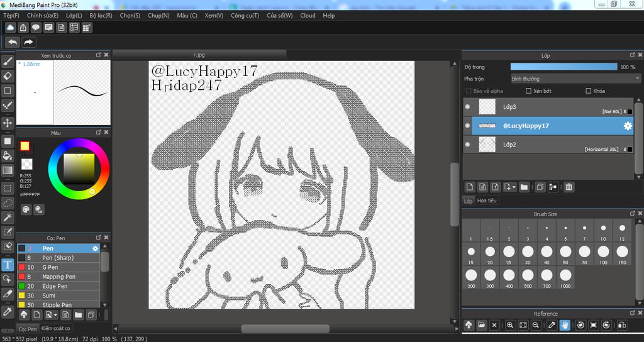
Task: Open gear settings for Pen brush
Action: pos(96,248)
